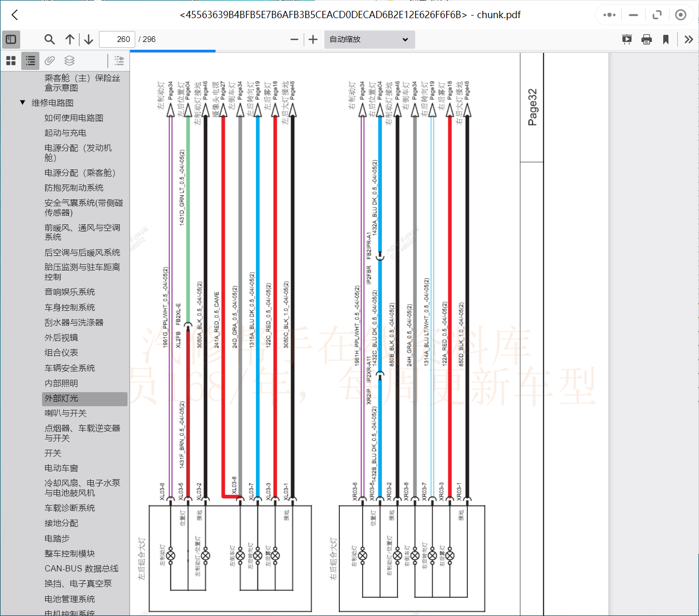Print the wiring diagram document
Viewport: 699px width, 616px height.
[x=646, y=39]
